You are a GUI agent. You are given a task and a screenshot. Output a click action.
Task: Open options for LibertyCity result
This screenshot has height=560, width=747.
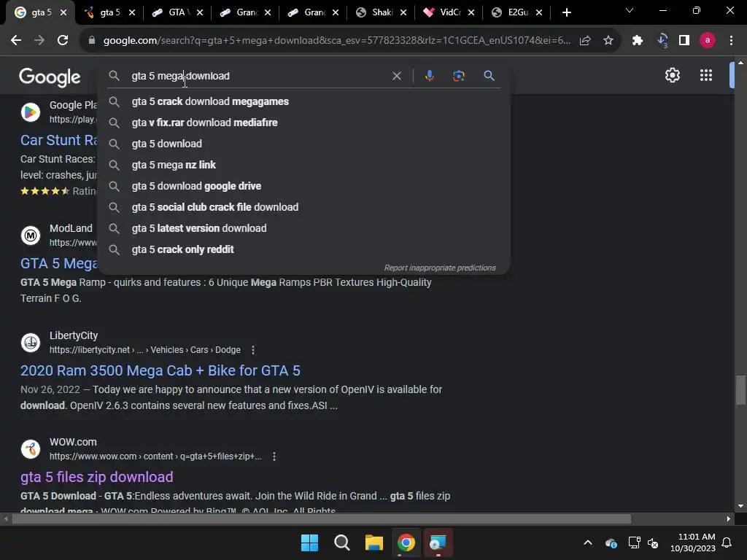pos(253,350)
